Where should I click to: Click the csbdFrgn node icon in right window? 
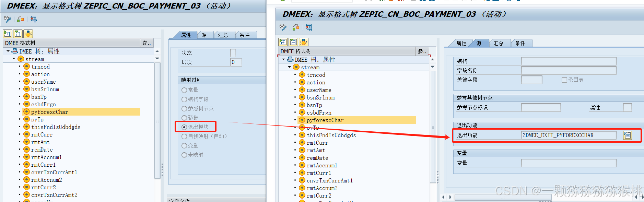[302, 112]
